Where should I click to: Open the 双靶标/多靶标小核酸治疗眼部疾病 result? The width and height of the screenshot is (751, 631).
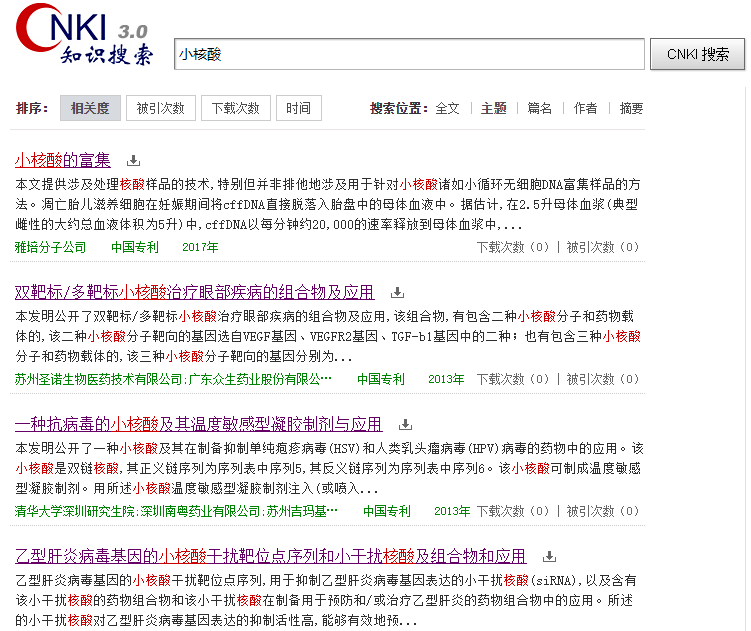(194, 292)
